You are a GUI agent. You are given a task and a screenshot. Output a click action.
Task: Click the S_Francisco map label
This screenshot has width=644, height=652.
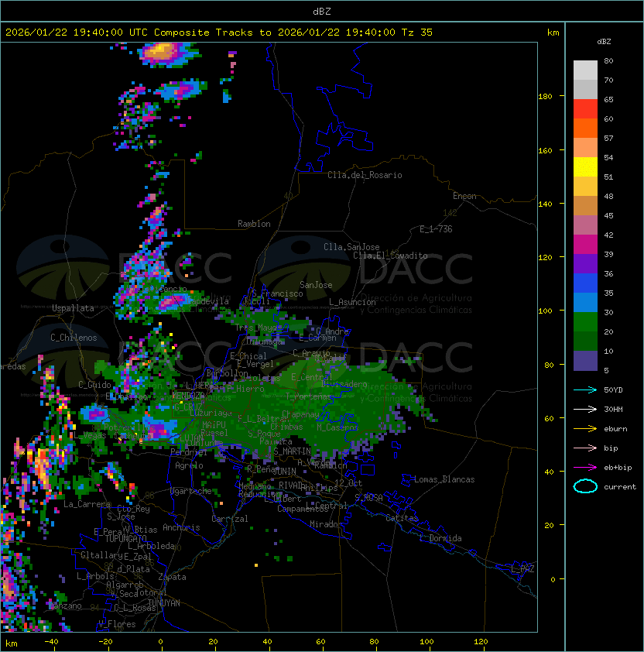[x=277, y=293]
